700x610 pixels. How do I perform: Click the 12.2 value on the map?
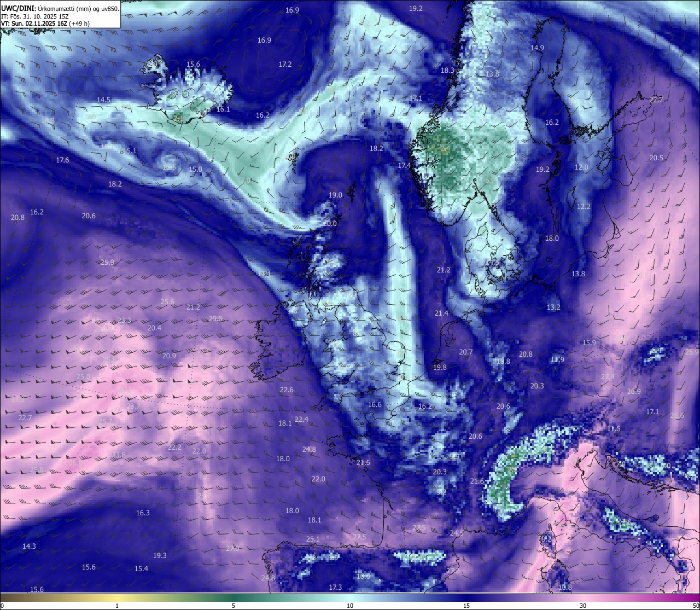(x=584, y=206)
